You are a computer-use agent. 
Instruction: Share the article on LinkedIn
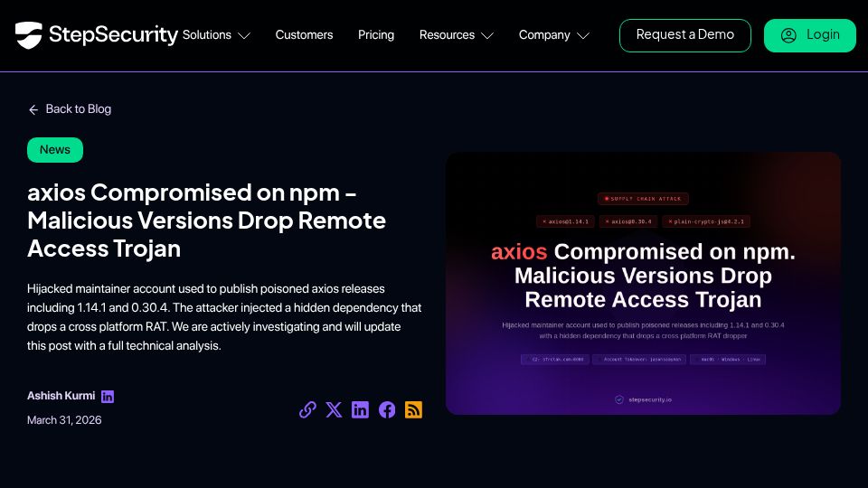coord(360,409)
